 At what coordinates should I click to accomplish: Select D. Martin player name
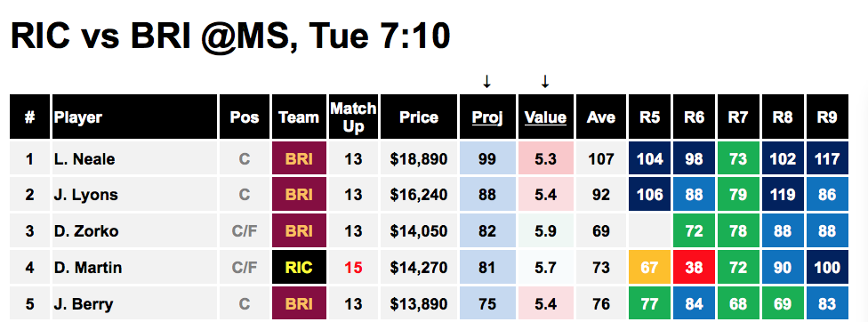tap(88, 269)
